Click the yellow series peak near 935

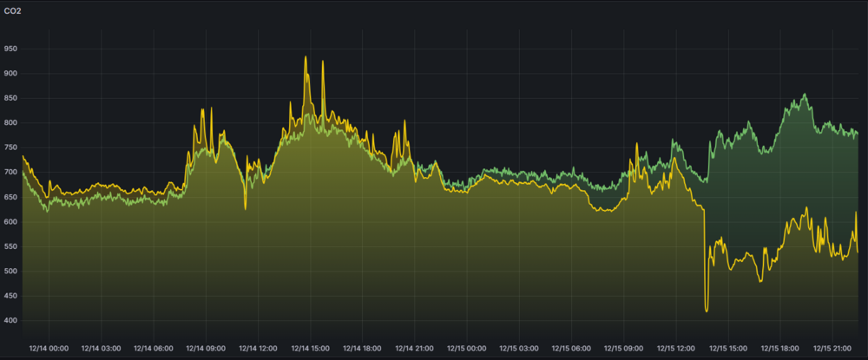click(x=305, y=56)
